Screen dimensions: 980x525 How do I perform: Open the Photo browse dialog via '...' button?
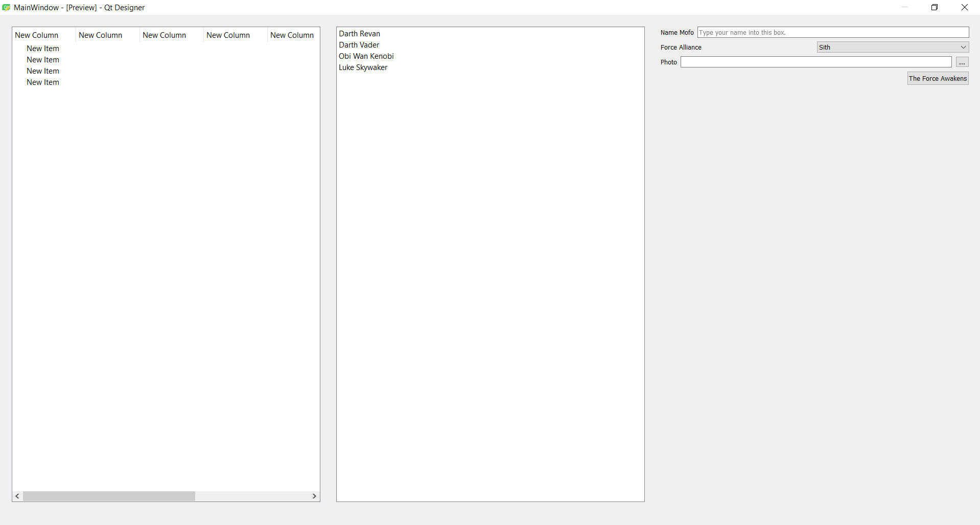(962, 62)
